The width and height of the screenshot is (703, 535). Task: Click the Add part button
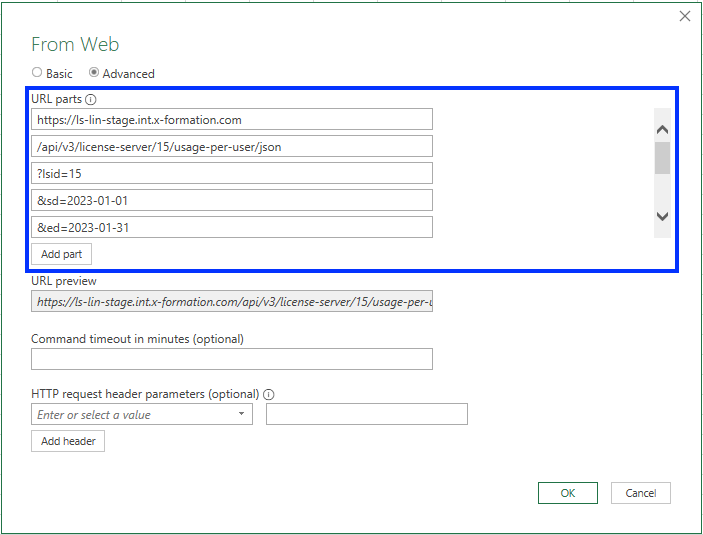(x=61, y=254)
